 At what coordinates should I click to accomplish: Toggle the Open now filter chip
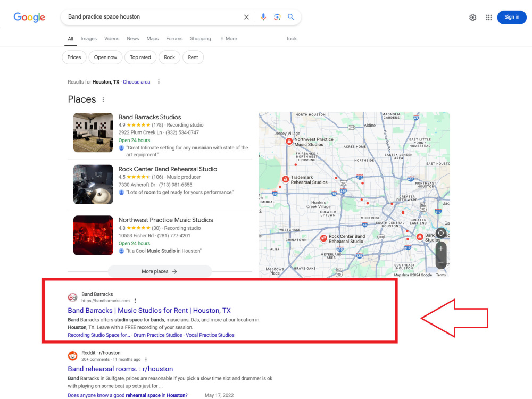click(x=105, y=57)
